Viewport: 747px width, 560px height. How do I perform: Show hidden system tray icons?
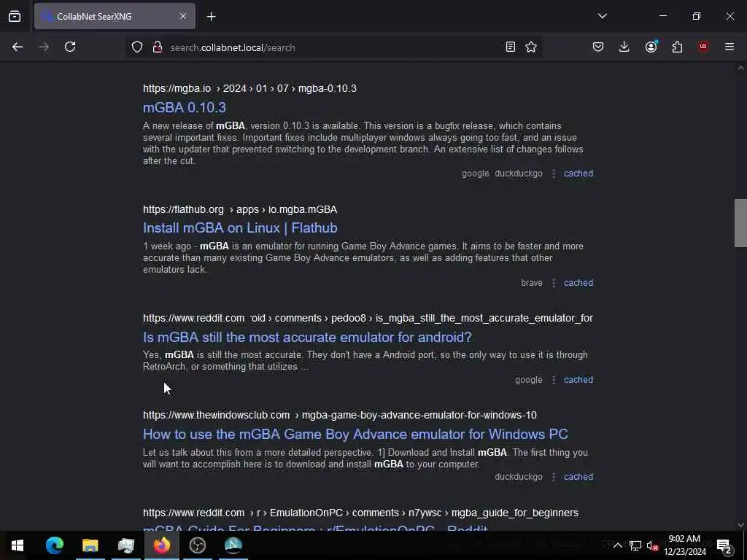point(617,545)
